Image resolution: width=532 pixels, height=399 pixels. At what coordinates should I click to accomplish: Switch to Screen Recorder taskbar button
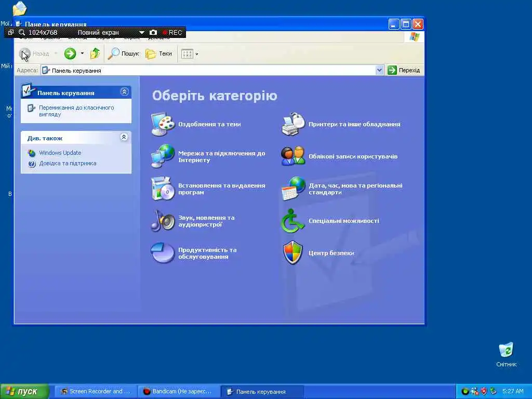pos(96,391)
